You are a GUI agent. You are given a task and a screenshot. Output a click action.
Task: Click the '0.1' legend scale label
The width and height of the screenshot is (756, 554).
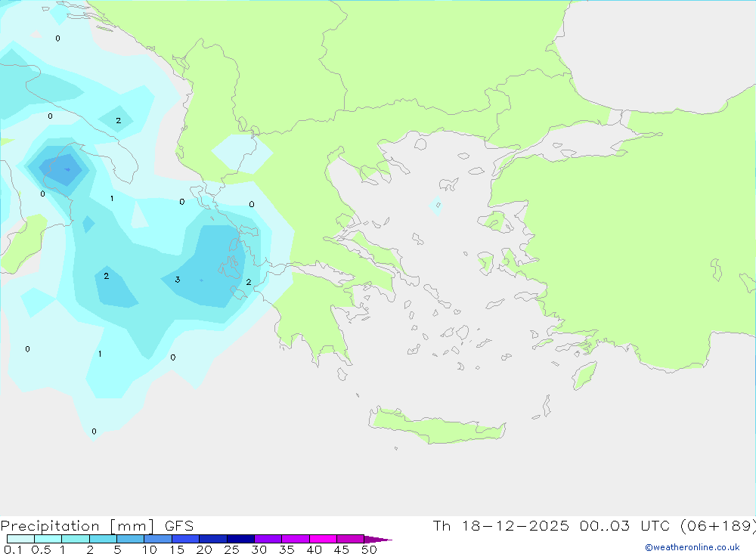point(13,549)
